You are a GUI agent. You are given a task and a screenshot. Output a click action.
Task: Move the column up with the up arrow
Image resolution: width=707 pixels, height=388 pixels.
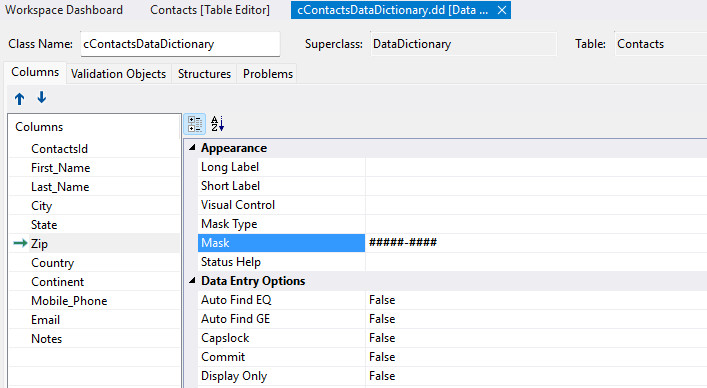click(x=19, y=98)
